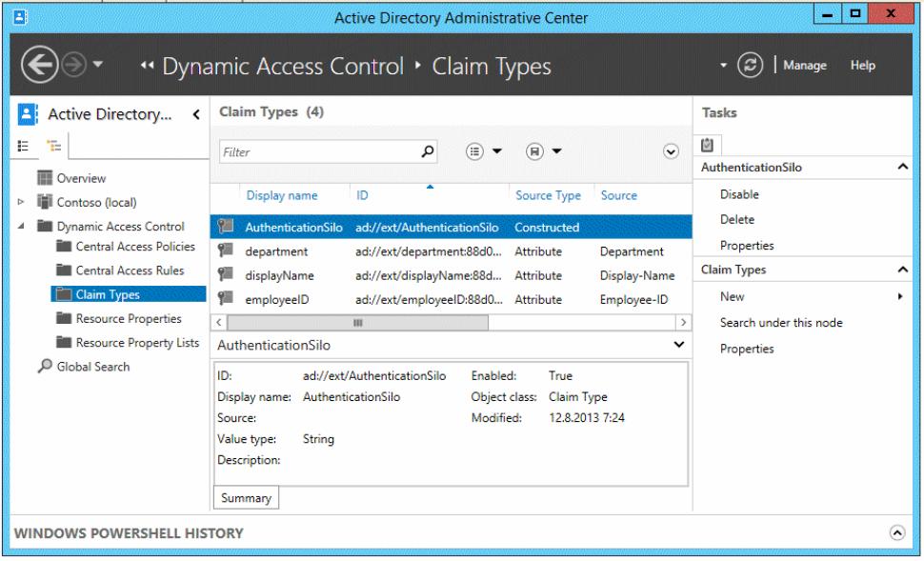Open Central Access Policies folder
Screen dimensions: 924x561
[135, 247]
